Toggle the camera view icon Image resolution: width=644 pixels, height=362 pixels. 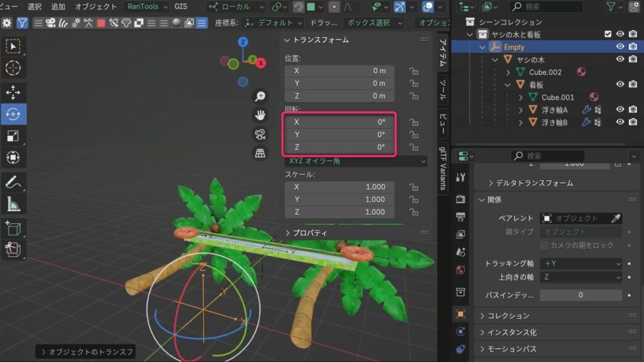(260, 134)
